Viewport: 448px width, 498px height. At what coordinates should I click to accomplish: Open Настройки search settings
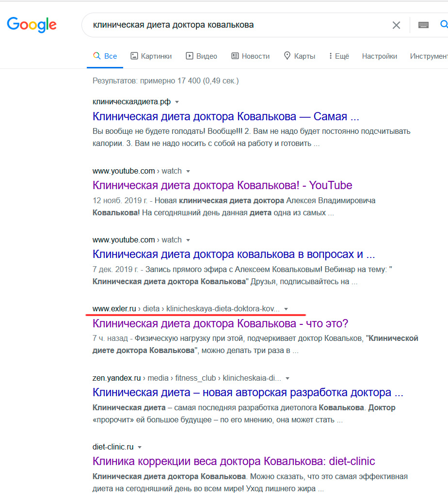[379, 56]
